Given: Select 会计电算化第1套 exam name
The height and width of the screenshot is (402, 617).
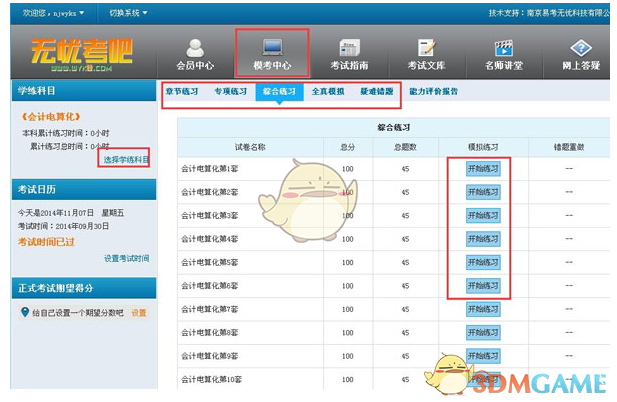Looking at the screenshot, I should pos(209,169).
